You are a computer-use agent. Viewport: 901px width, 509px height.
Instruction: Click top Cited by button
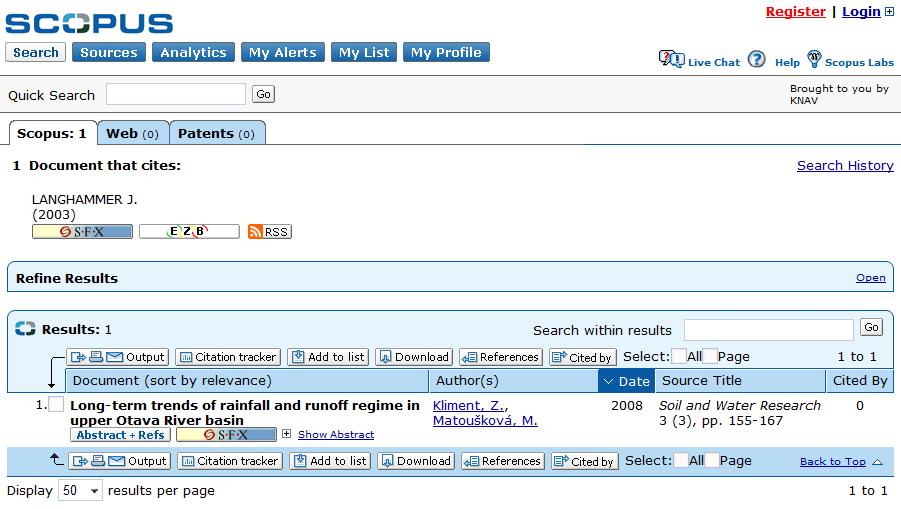583,357
